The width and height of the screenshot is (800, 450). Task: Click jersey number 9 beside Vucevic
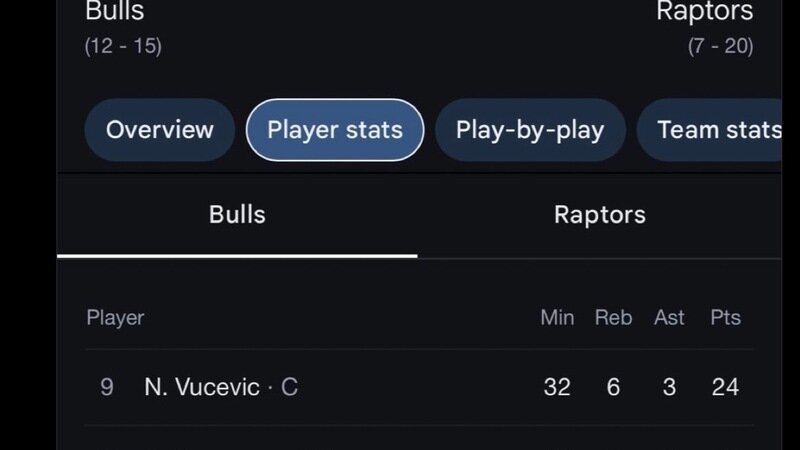(x=107, y=387)
